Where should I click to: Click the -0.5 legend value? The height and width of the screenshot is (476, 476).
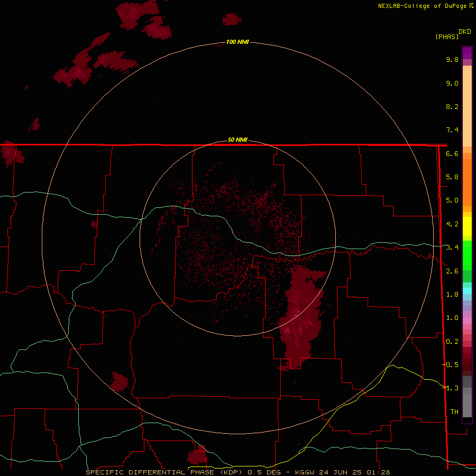coord(450,364)
